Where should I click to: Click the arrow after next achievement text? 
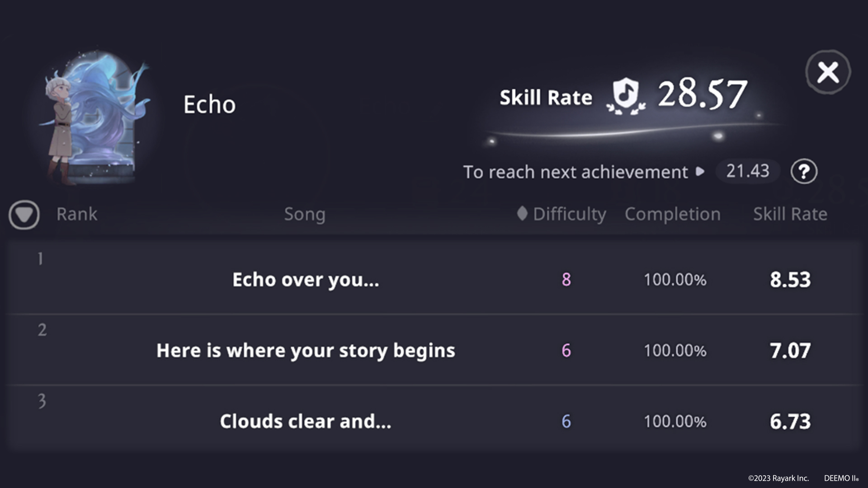coord(700,172)
